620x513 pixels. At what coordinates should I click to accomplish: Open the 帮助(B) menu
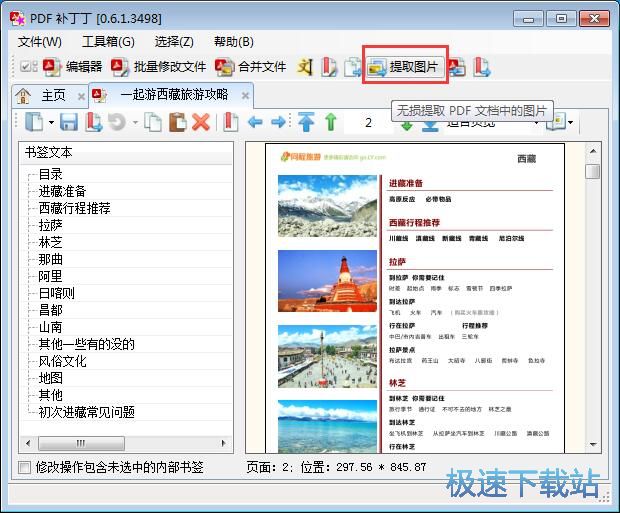point(234,42)
